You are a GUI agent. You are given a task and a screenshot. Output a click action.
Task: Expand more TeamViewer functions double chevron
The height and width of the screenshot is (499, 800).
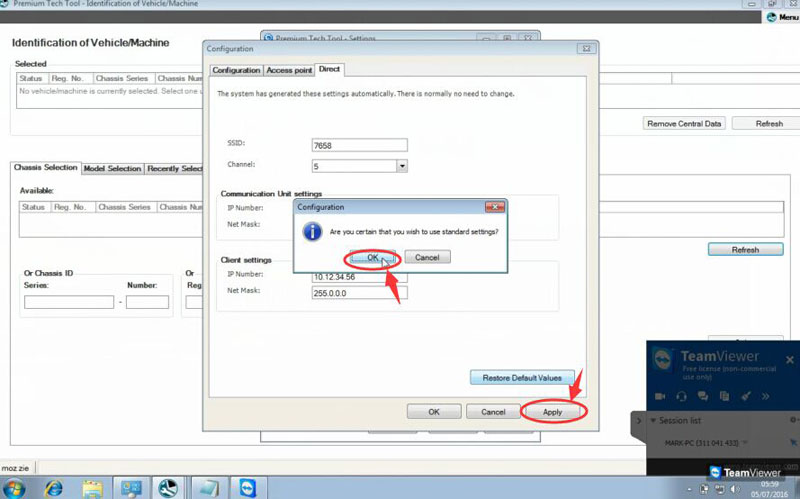point(765,396)
